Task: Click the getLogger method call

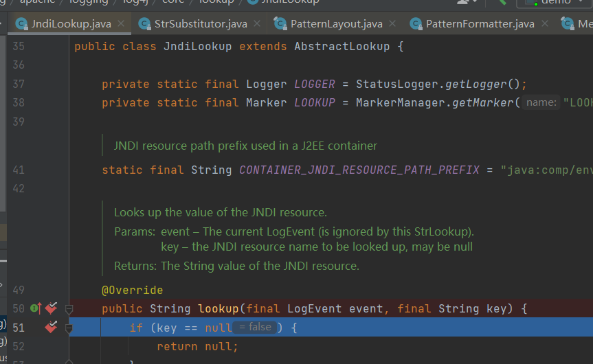Action: point(475,84)
